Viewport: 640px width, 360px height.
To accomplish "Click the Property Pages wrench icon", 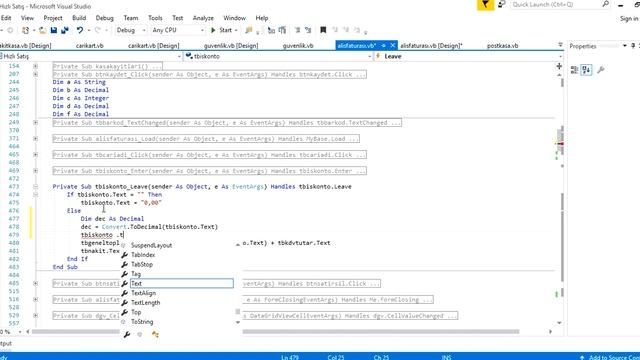I will point(601,70).
